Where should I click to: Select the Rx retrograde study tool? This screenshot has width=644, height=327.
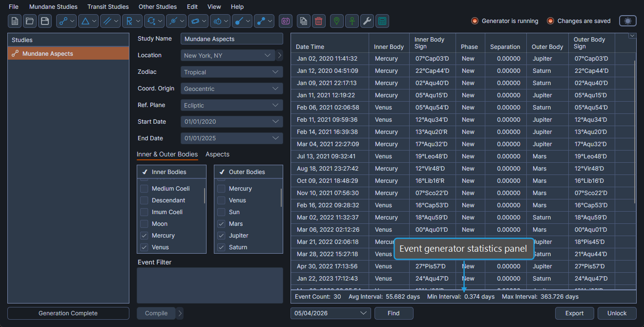click(132, 21)
